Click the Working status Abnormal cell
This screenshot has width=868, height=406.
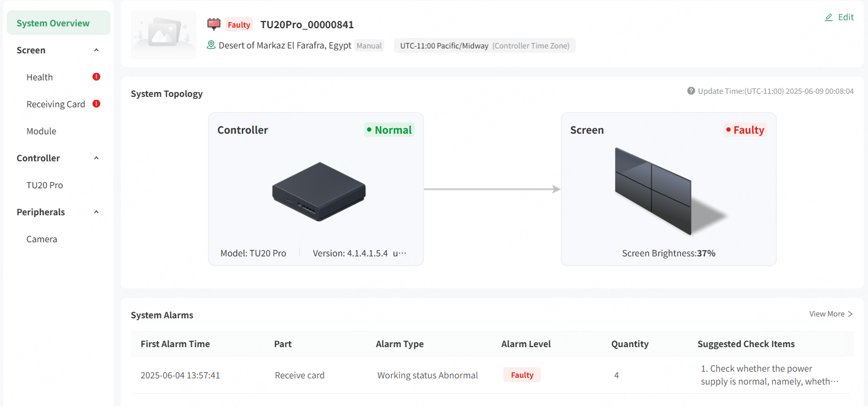(x=427, y=375)
